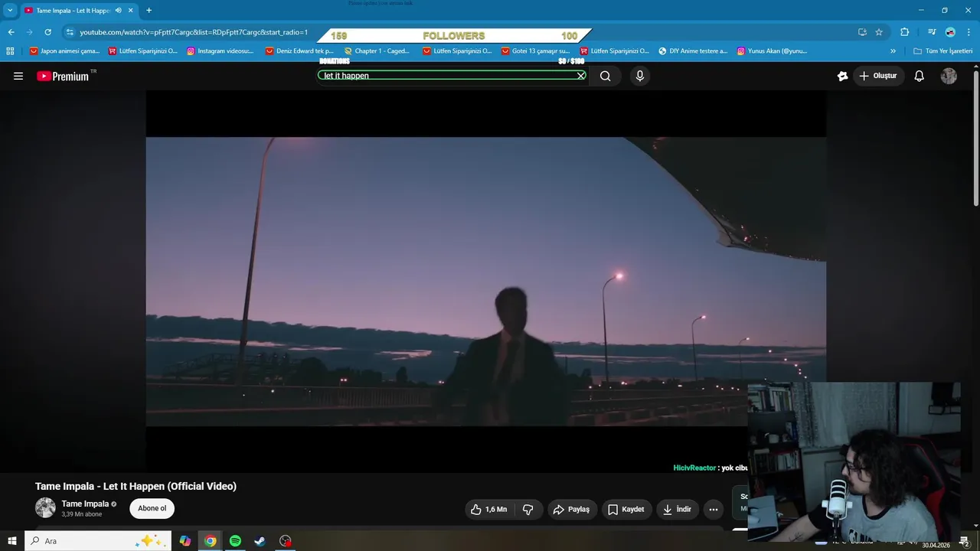This screenshot has height=551, width=980.
Task: Open the media control icon in toolbar
Action: point(931,32)
